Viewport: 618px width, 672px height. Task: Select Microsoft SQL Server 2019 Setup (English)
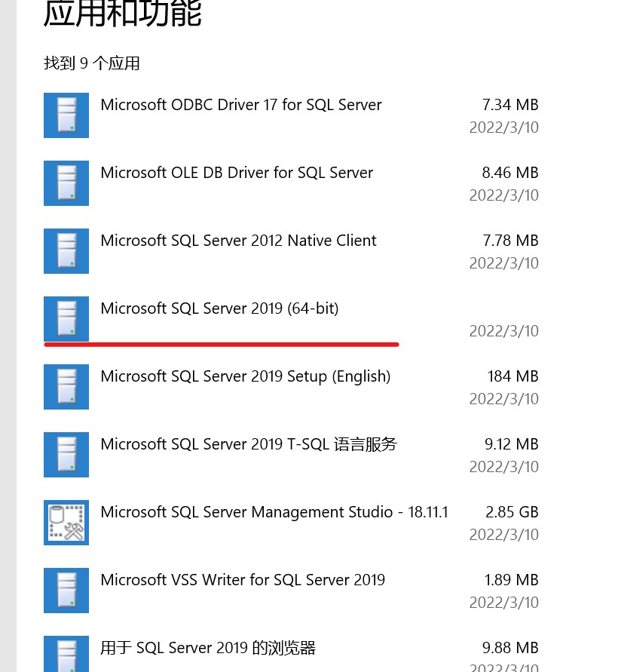click(246, 376)
